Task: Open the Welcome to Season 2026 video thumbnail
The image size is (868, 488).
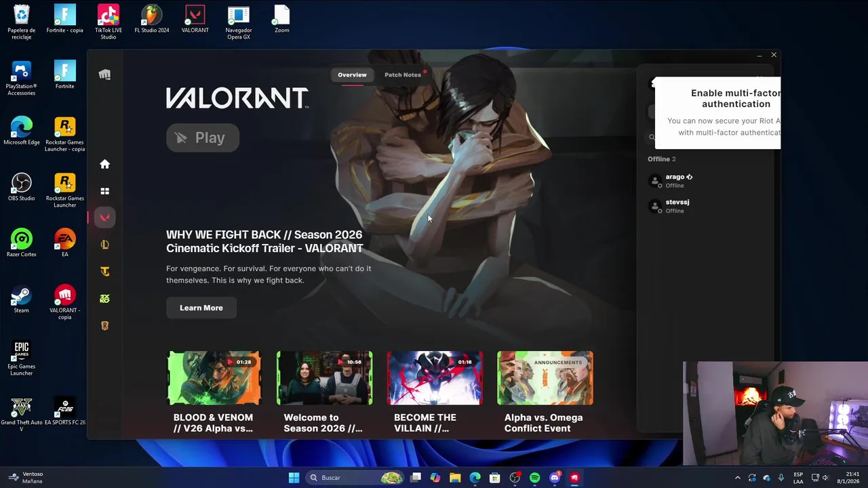Action: [x=324, y=378]
